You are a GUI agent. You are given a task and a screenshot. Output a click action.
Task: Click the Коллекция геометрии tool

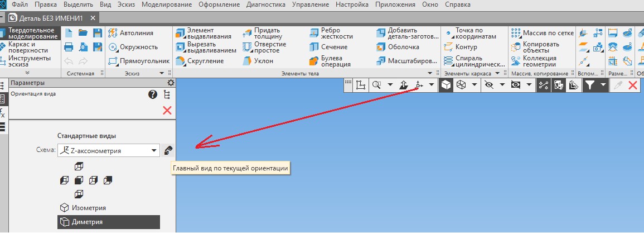point(534,61)
